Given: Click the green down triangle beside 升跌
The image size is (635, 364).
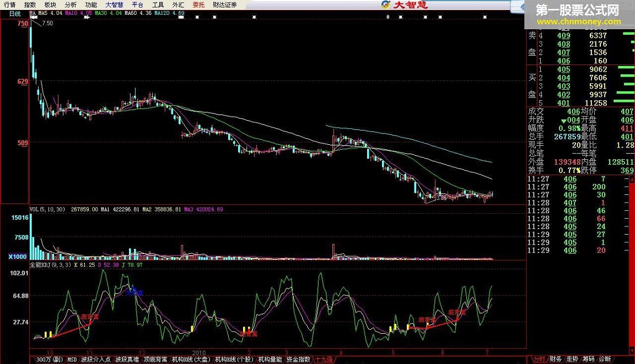Looking at the screenshot, I should 563,121.
